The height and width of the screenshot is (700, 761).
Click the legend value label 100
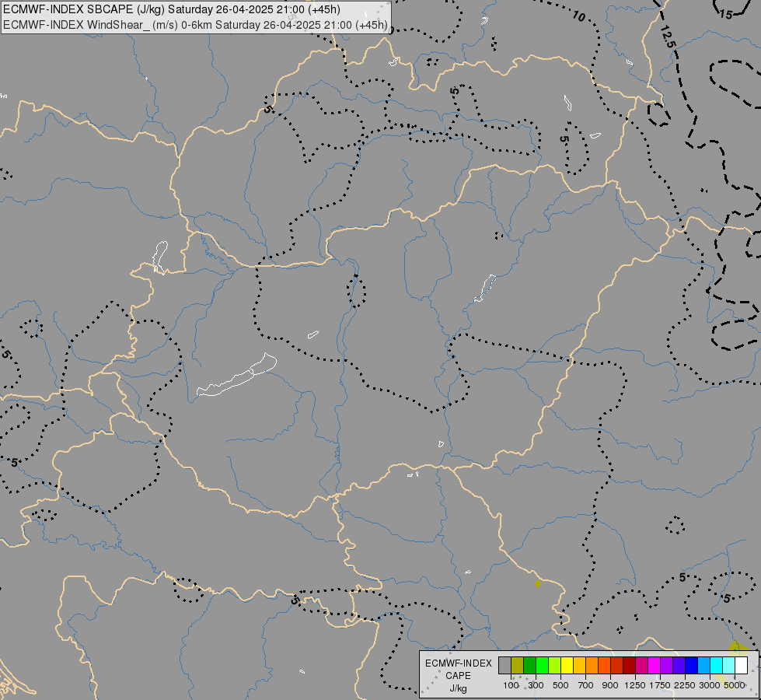coord(511,685)
